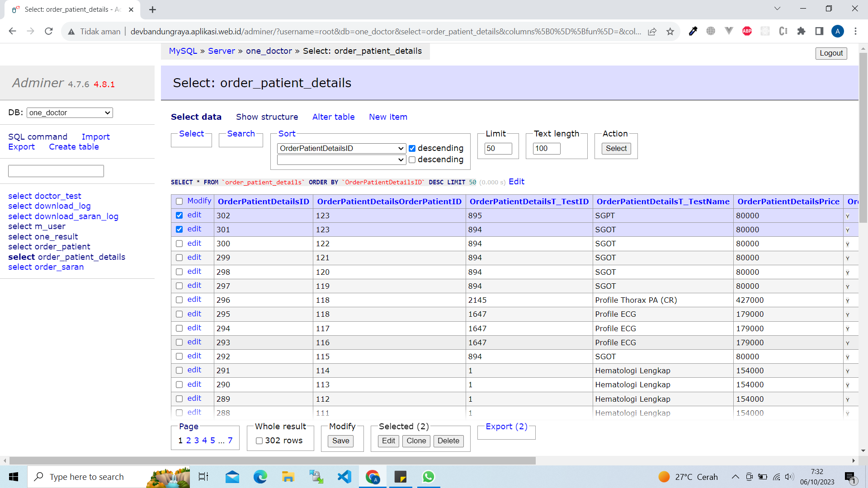Open WhatsApp from the taskbar
The height and width of the screenshot is (488, 868).
point(428,477)
